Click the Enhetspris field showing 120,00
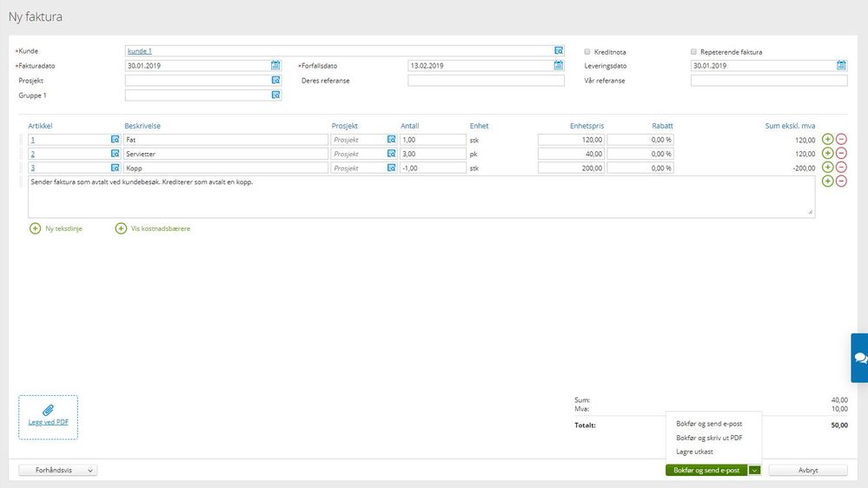Screen dimensions: 868x488 [x=572, y=140]
